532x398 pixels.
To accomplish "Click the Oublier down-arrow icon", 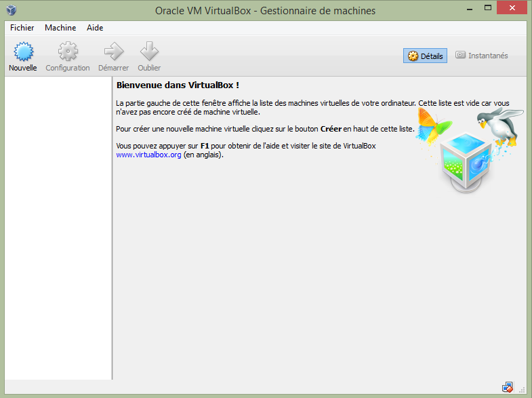I will [x=149, y=52].
